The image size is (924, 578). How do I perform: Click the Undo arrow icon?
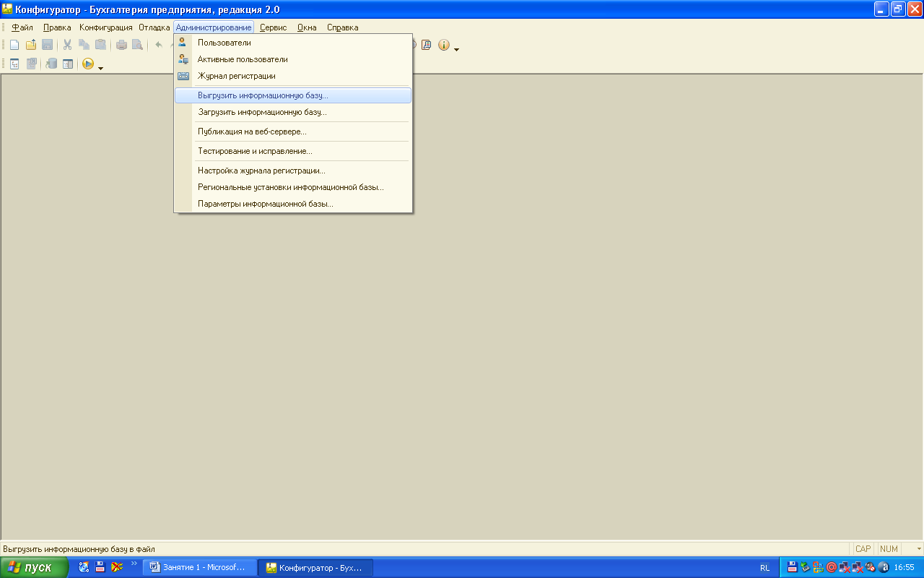click(159, 45)
